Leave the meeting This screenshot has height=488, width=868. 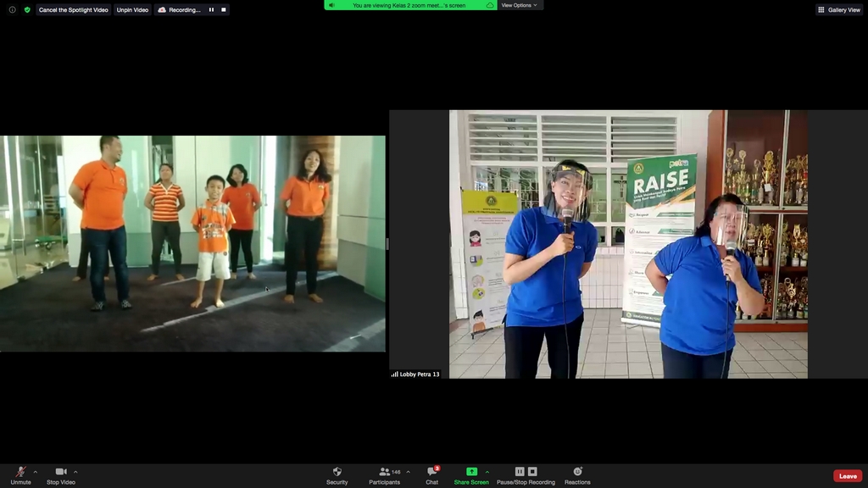click(847, 476)
